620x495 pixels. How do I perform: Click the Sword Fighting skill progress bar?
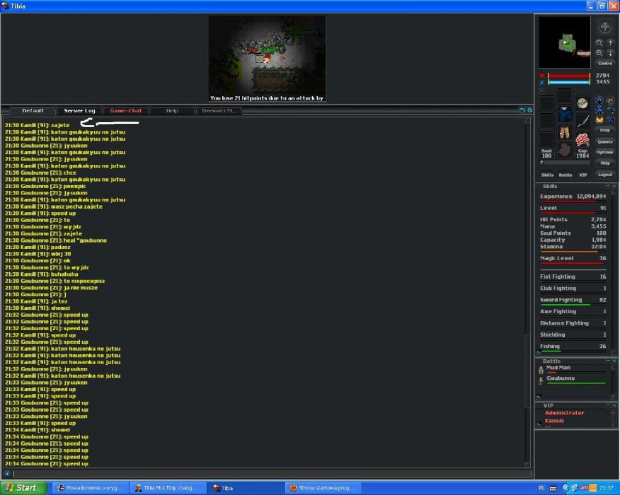coord(573,305)
